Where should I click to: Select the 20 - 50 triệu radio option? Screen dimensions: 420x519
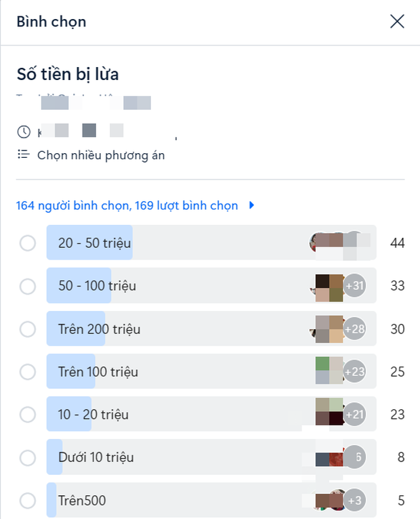click(x=28, y=243)
